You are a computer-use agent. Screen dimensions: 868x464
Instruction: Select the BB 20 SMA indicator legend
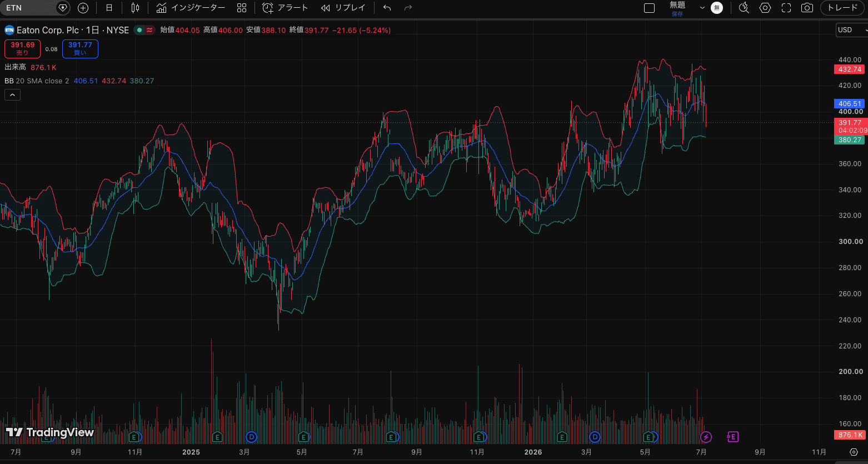coord(37,81)
